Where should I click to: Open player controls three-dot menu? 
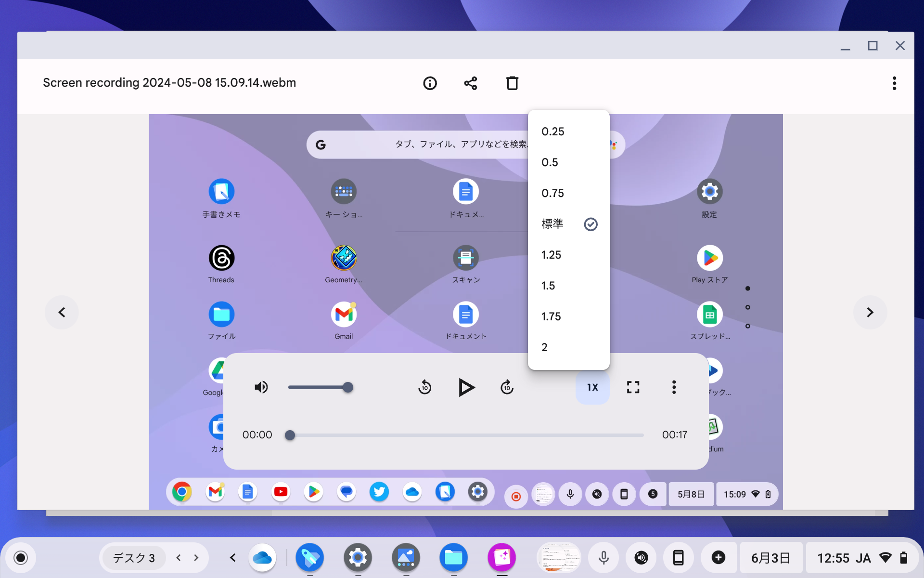(x=674, y=387)
